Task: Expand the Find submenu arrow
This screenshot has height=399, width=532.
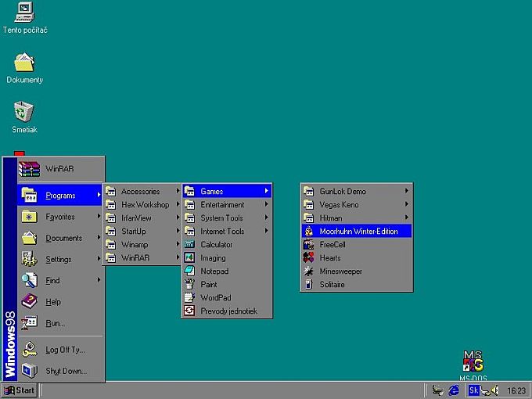Action: pyautogui.click(x=99, y=280)
